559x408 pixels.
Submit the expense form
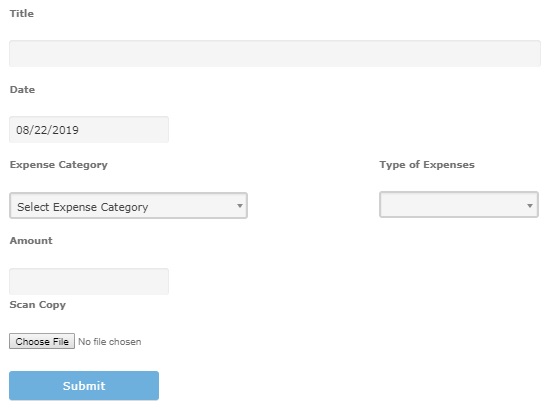[x=84, y=386]
